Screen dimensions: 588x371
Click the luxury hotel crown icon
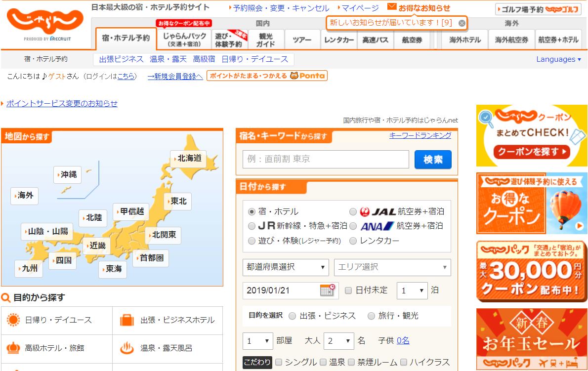coord(13,348)
